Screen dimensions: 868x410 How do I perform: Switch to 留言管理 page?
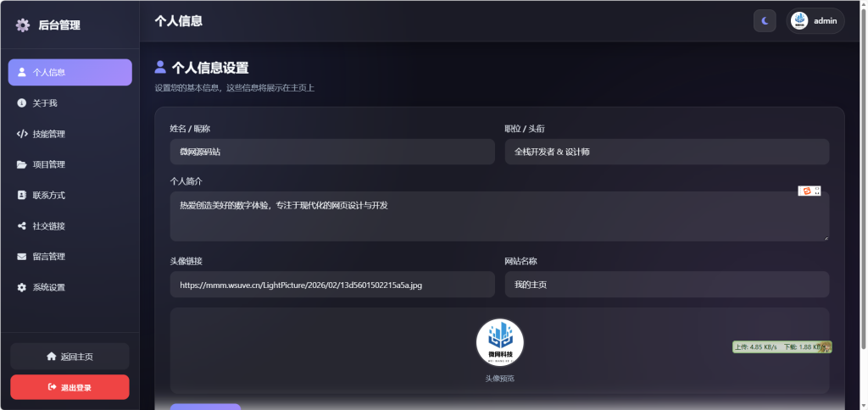click(x=70, y=257)
